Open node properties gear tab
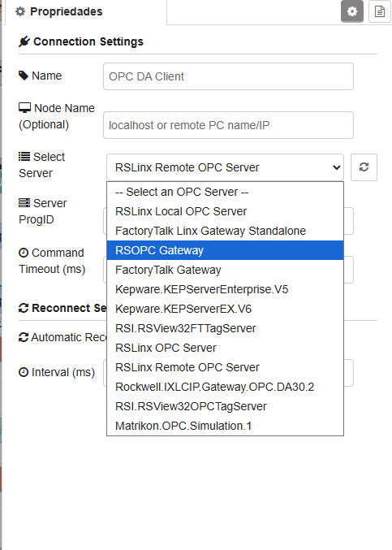 click(x=352, y=11)
